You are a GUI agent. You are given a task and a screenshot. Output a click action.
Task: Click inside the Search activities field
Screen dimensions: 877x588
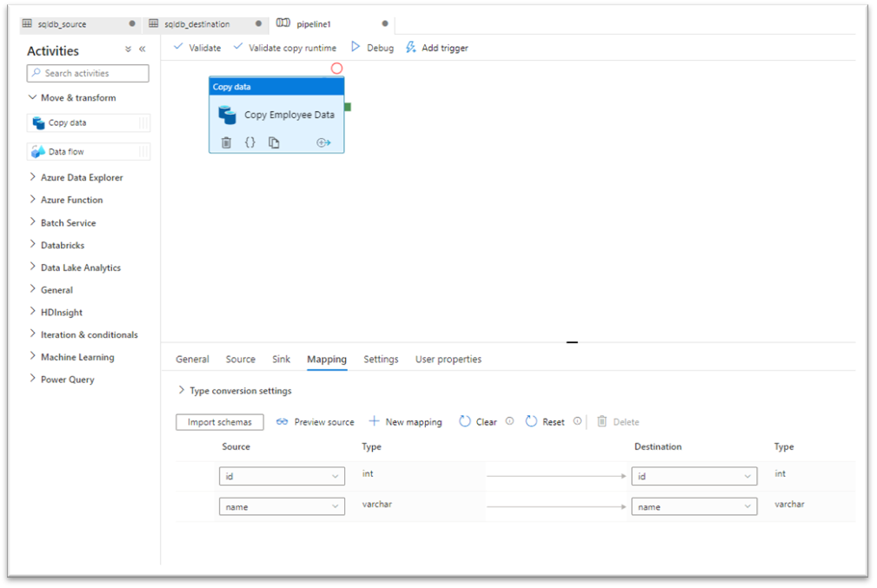pos(87,73)
